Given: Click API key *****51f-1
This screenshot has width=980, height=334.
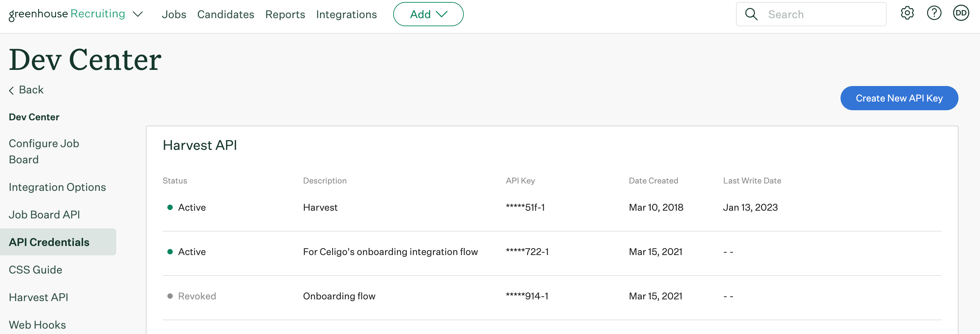Looking at the screenshot, I should pos(525,207).
